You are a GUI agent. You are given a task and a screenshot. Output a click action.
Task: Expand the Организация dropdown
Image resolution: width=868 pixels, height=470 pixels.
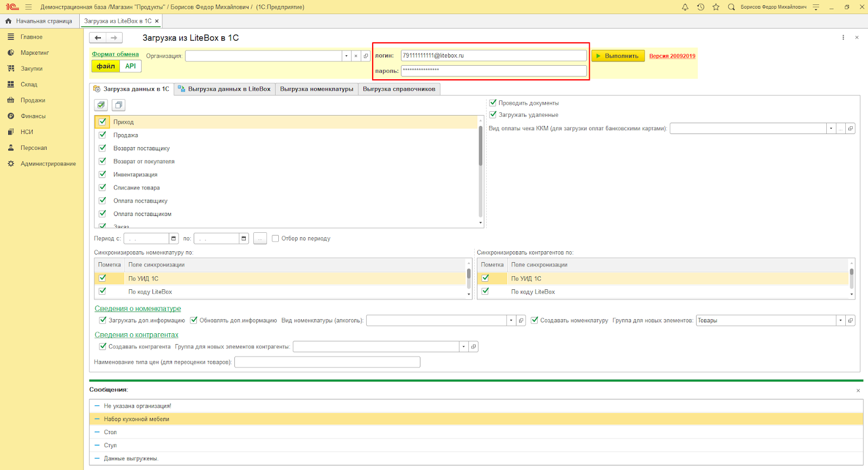(346, 56)
